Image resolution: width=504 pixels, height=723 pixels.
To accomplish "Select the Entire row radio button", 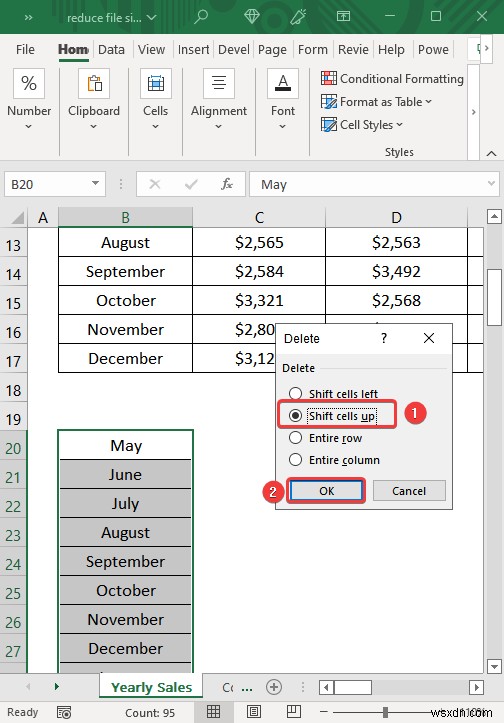I will [x=295, y=438].
